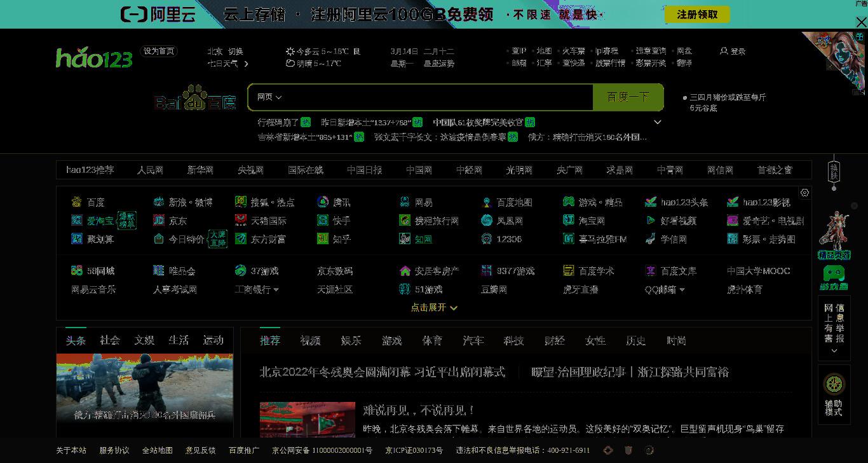The width and height of the screenshot is (868, 463).
Task: Select the 体育 feed tab
Action: click(432, 341)
